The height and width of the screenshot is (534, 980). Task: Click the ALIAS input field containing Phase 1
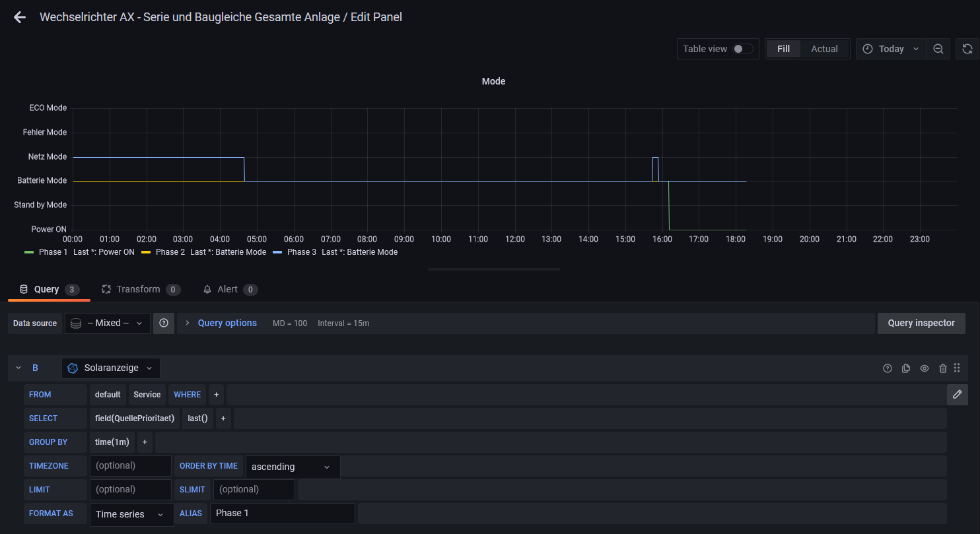(x=282, y=514)
